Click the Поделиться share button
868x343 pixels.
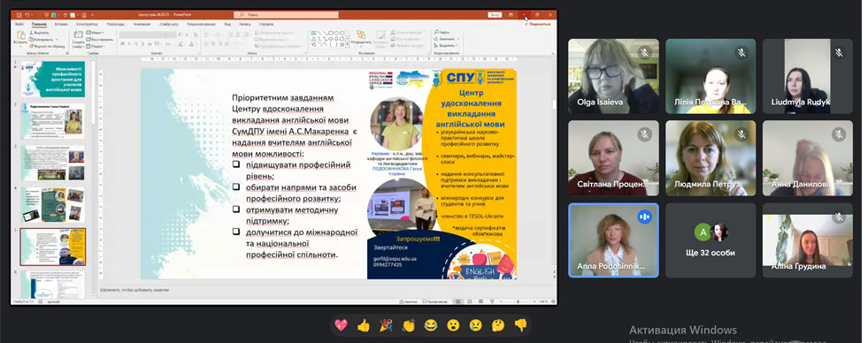538,25
